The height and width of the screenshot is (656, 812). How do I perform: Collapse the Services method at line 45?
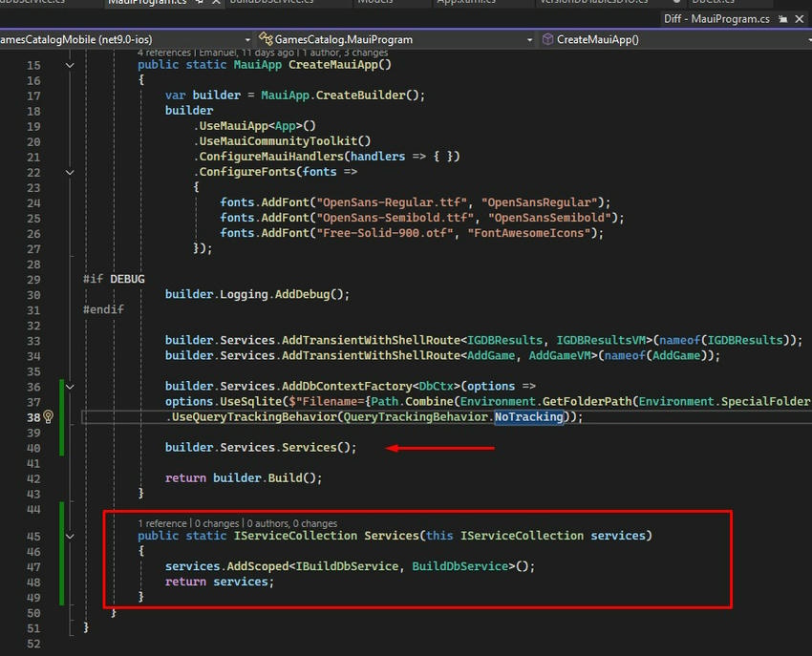pyautogui.click(x=69, y=536)
